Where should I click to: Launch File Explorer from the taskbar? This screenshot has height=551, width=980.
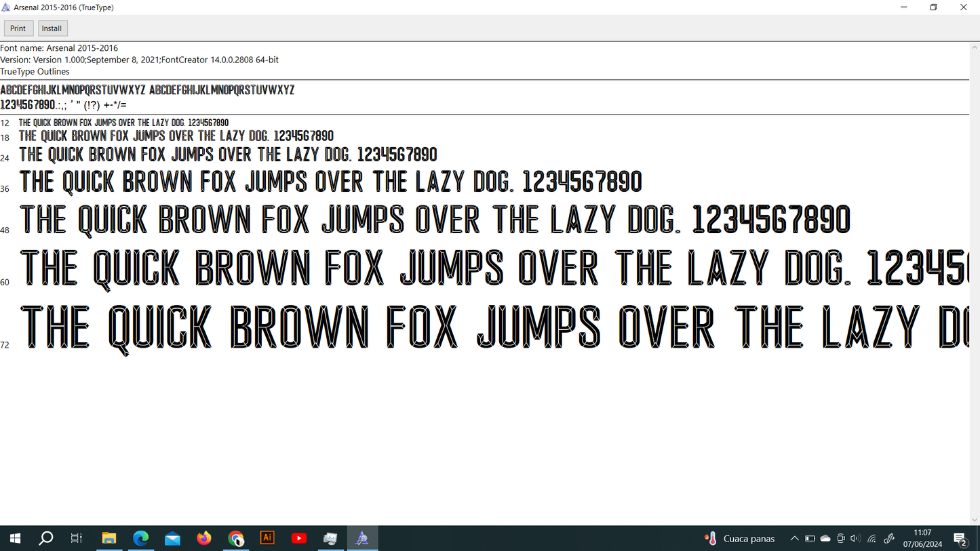tap(109, 538)
